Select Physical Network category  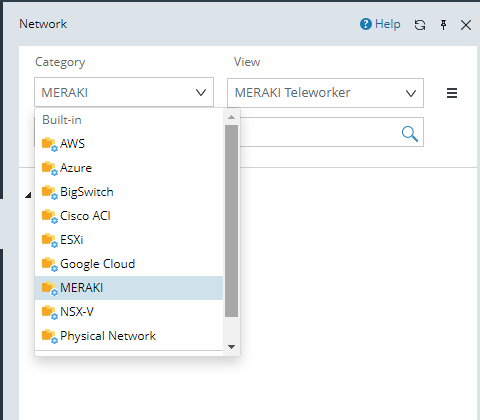click(x=129, y=336)
